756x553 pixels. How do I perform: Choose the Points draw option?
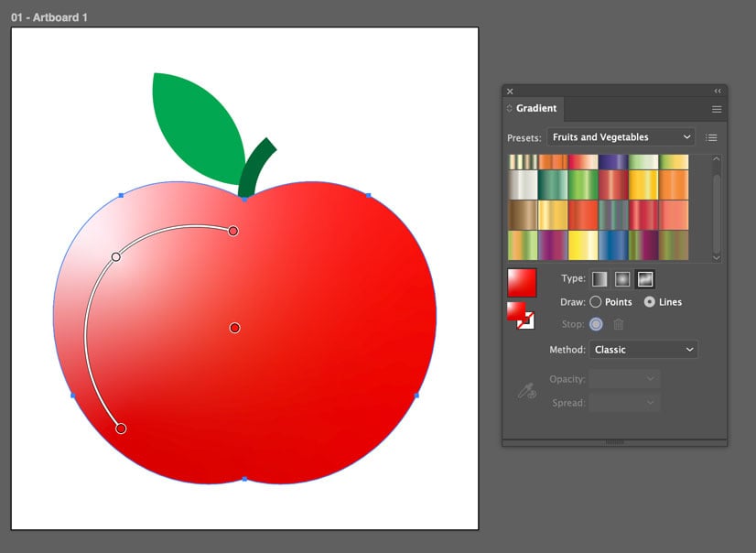click(x=596, y=302)
